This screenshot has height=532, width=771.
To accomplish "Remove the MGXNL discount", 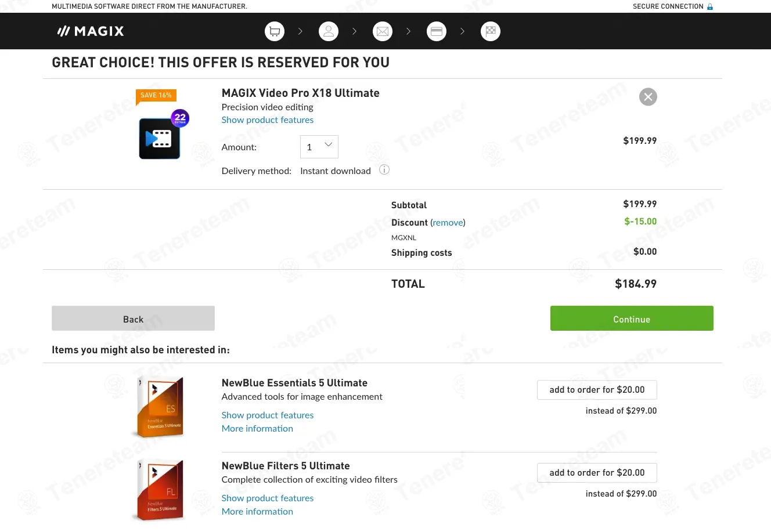I will tap(448, 223).
